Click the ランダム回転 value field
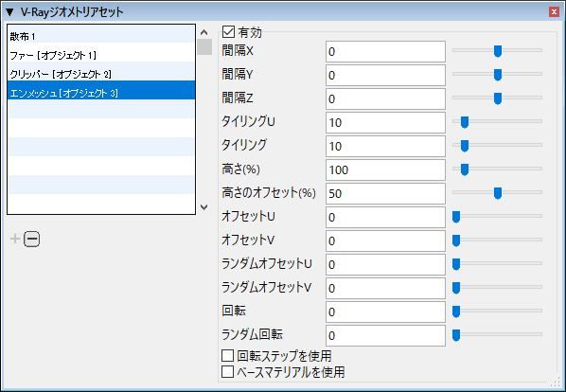 [x=385, y=335]
